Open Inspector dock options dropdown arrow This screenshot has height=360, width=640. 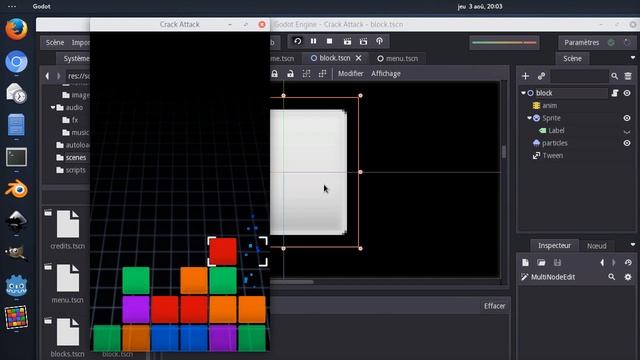click(x=633, y=244)
